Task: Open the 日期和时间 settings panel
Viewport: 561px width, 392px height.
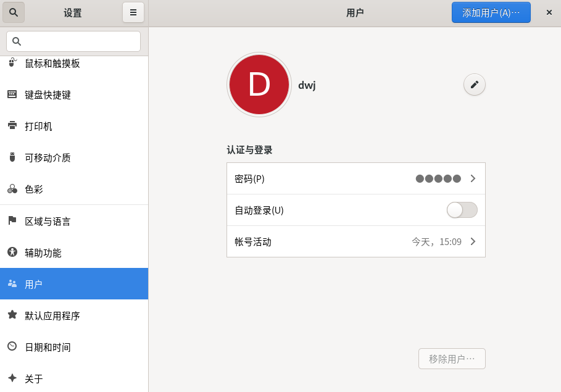Action: point(48,347)
